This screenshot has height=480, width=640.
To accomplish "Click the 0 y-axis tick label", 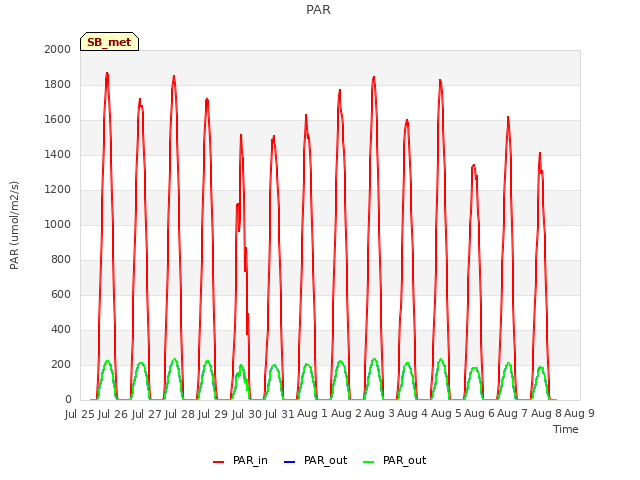I will click(x=68, y=400).
